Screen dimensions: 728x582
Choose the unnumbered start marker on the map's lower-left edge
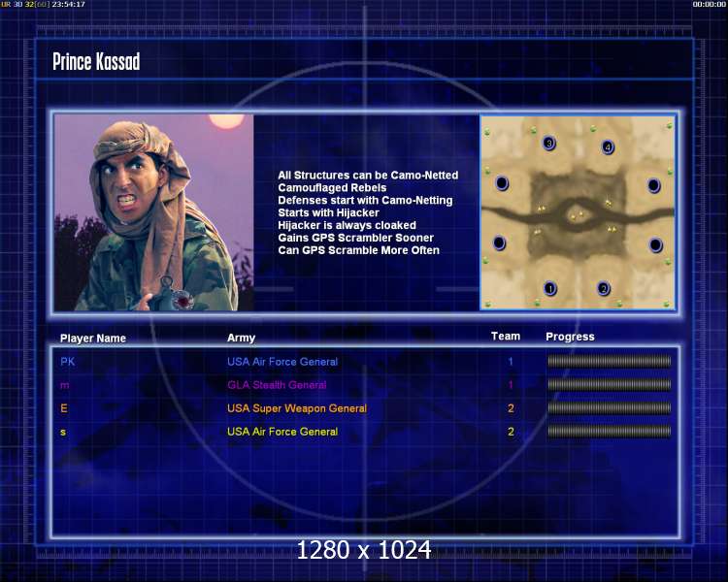point(499,242)
